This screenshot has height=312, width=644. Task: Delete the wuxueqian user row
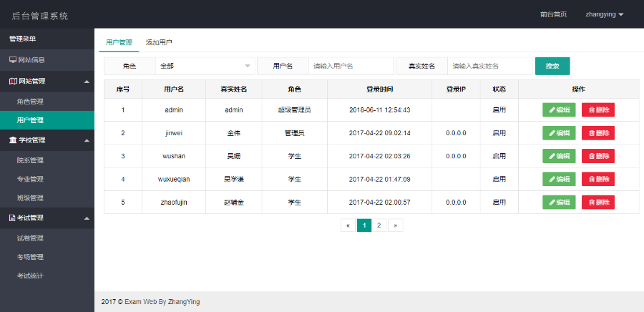(598, 179)
